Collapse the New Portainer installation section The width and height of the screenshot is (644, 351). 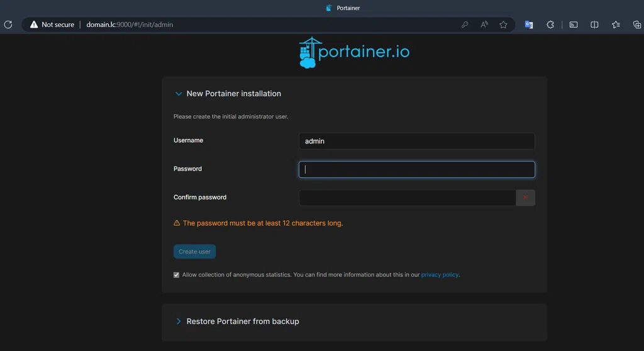[x=178, y=94]
